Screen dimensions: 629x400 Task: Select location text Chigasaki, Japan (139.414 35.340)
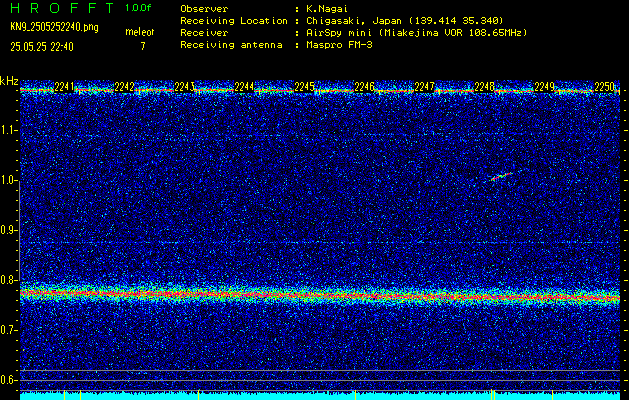click(x=405, y=21)
